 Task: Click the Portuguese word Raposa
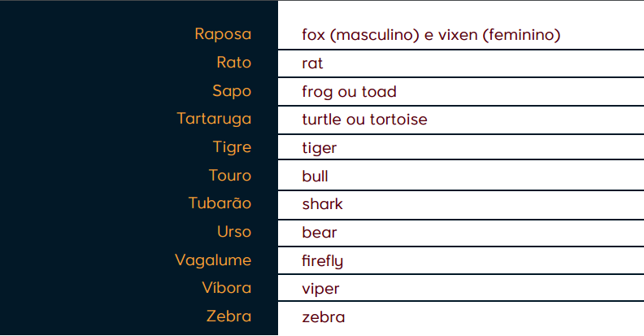click(x=223, y=34)
